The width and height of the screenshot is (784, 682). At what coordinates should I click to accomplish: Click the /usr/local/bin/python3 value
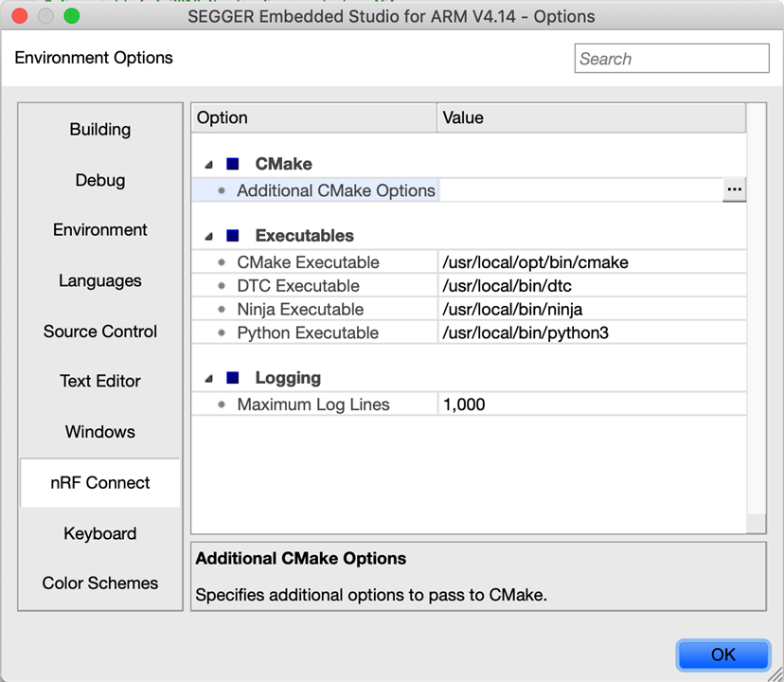coord(525,332)
